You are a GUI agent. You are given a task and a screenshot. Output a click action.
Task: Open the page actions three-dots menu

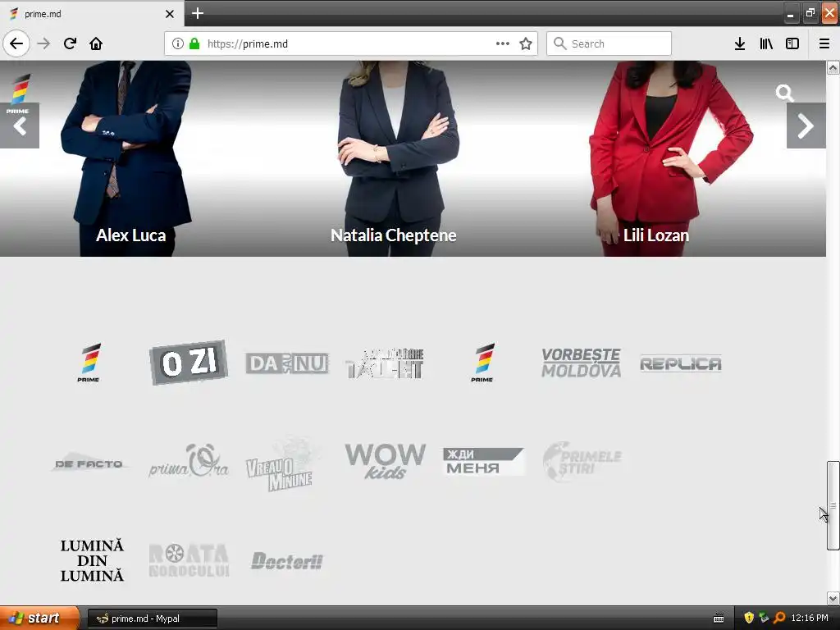[503, 43]
